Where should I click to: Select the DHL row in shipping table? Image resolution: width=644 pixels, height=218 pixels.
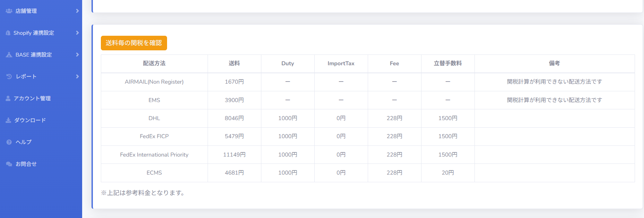click(368, 118)
